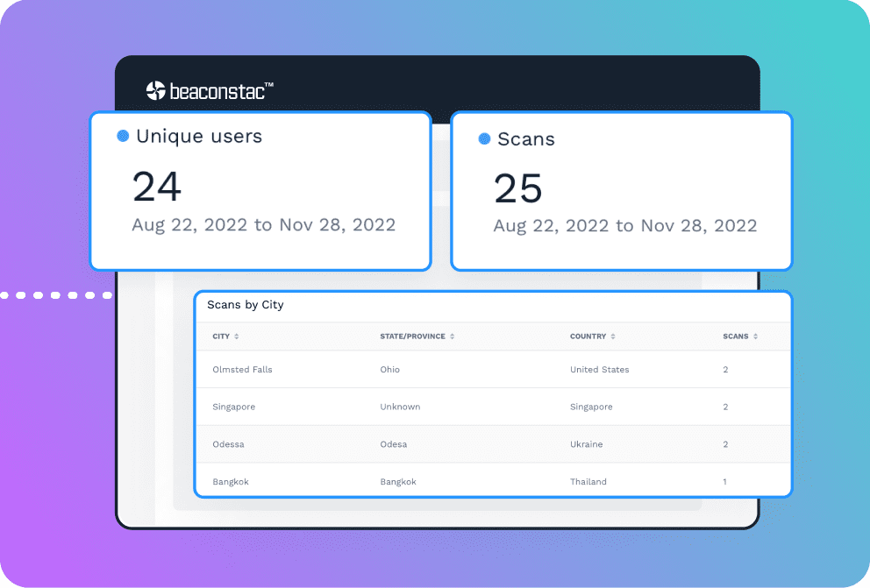This screenshot has width=870, height=588.
Task: Click the Beaconstac pinwheel logo icon
Action: click(155, 90)
